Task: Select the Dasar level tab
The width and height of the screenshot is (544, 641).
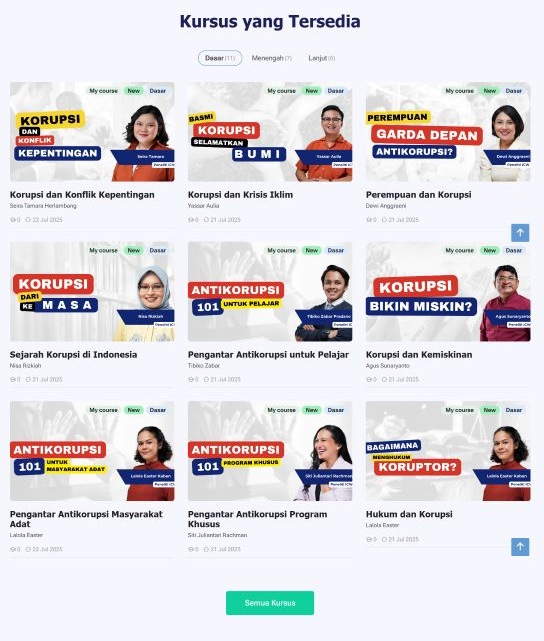Action: pyautogui.click(x=220, y=58)
